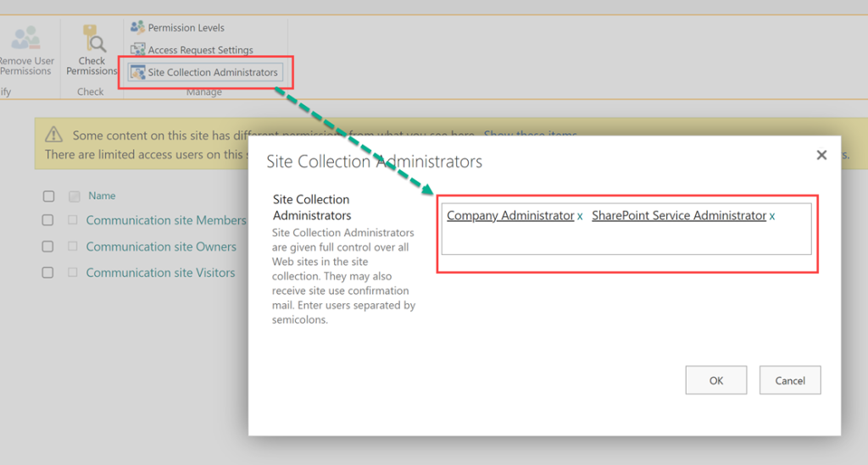Click the dialog title Site Collection Administrators
The width and height of the screenshot is (868, 465).
374,162
